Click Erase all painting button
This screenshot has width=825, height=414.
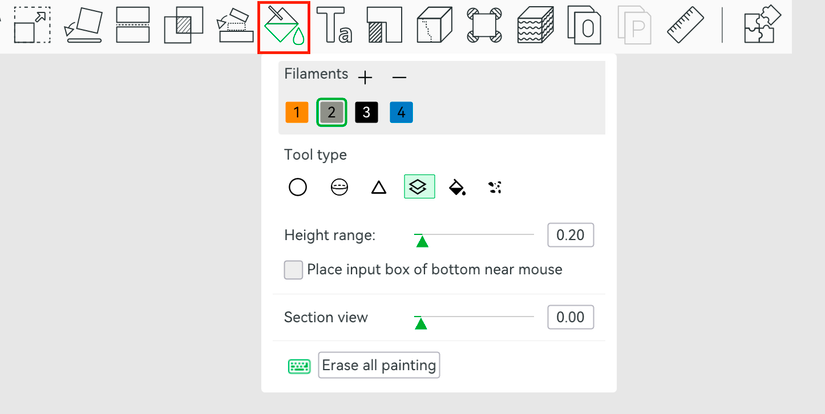(x=379, y=365)
